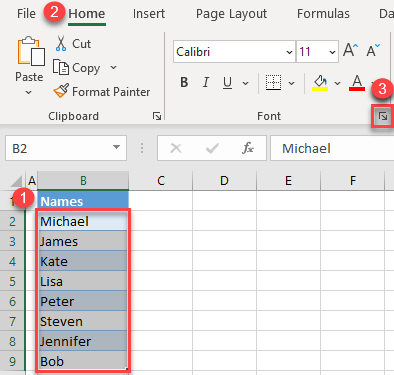Toggle Italic formatting

coord(206,82)
